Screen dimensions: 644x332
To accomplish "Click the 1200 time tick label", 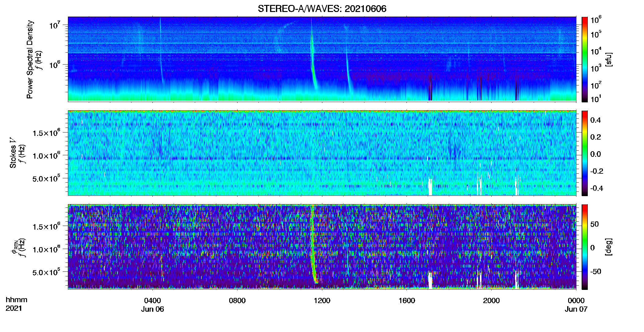I will point(322,301).
